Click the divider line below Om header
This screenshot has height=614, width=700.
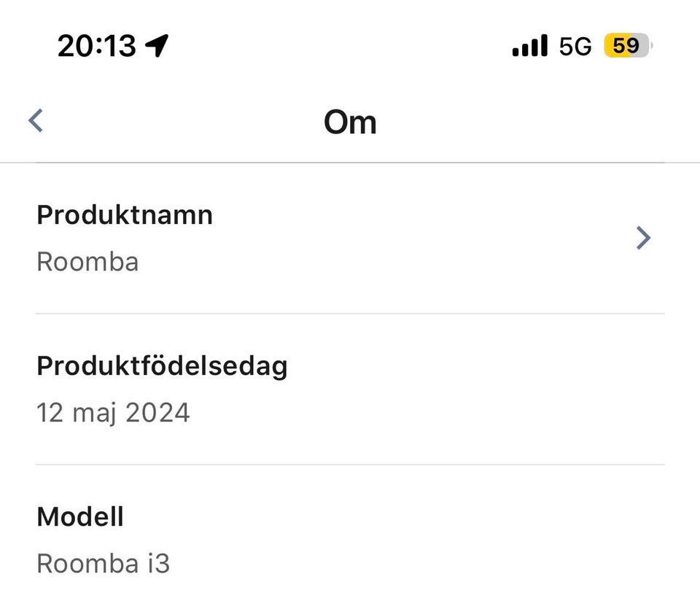click(350, 162)
